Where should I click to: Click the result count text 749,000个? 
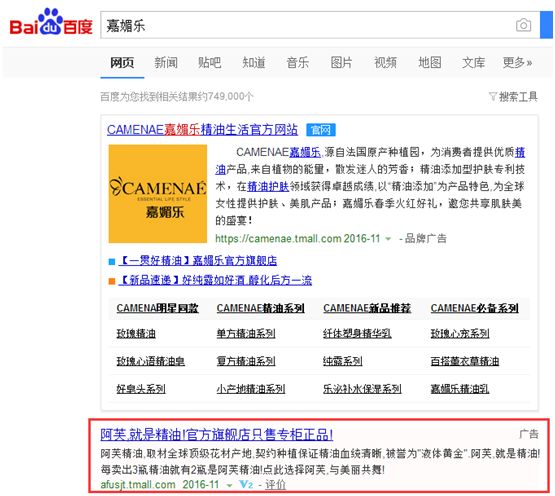(231, 96)
